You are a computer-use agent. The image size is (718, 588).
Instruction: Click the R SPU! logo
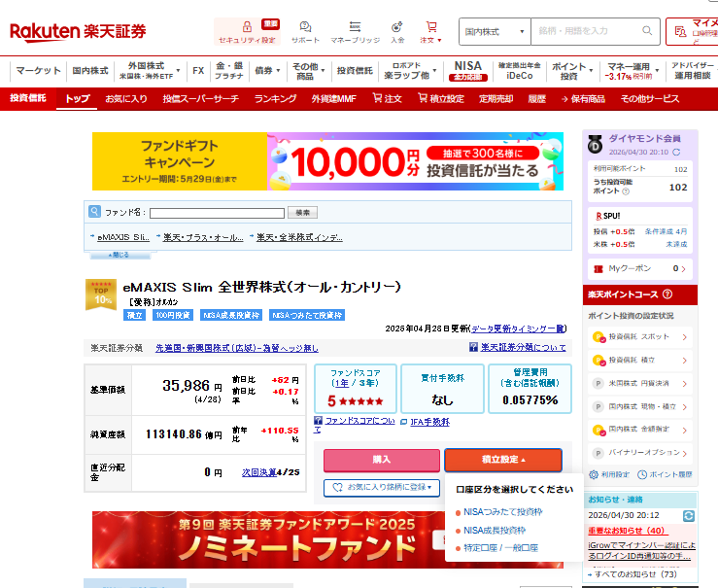pos(607,216)
